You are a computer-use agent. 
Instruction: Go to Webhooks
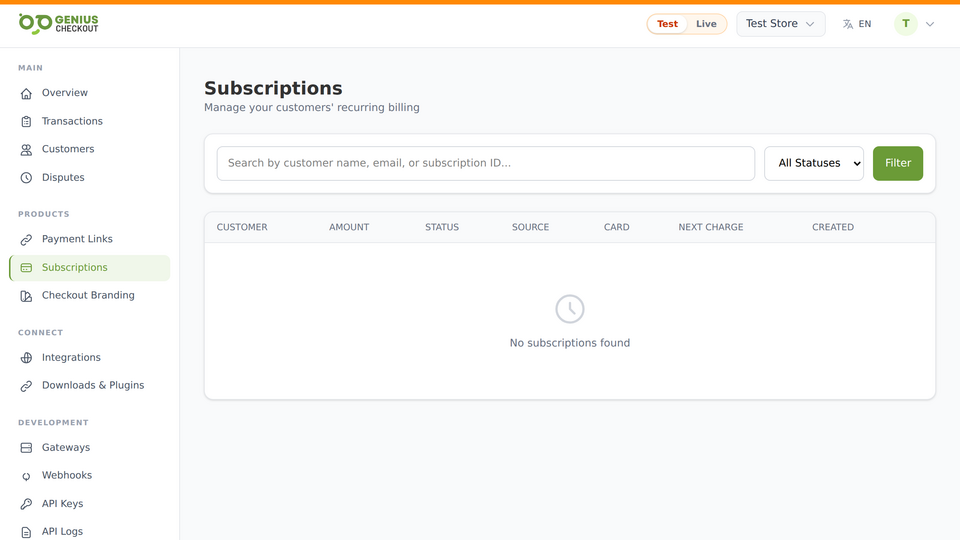click(89, 476)
